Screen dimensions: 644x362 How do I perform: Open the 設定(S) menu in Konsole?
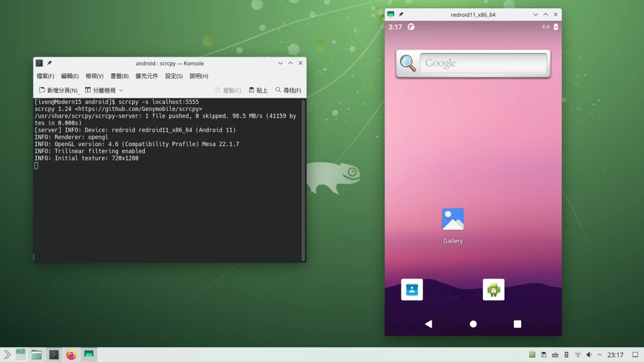(x=174, y=76)
